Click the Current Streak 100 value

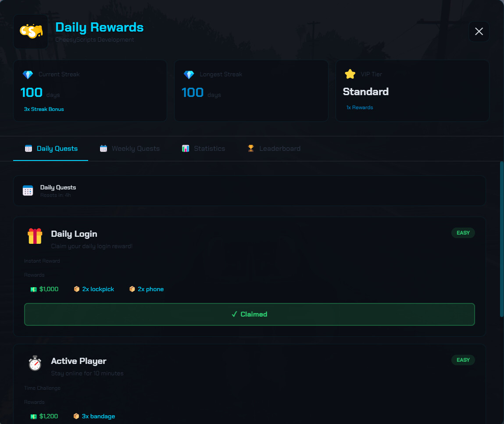click(x=32, y=93)
